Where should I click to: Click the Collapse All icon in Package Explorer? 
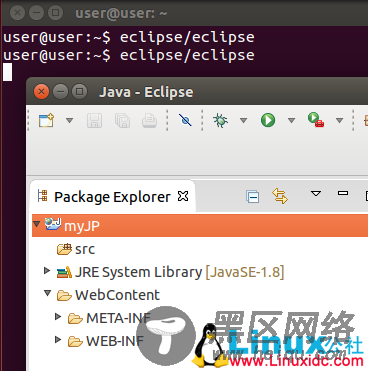(252, 196)
